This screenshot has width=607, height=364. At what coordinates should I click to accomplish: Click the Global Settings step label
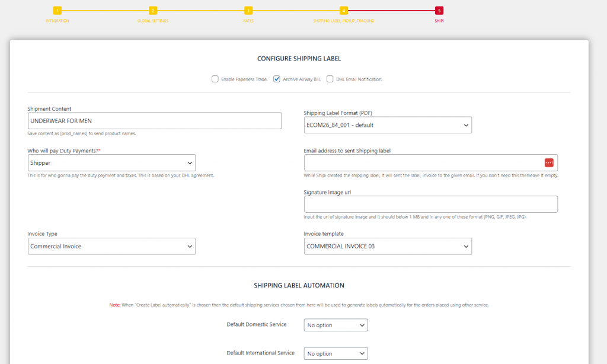[153, 21]
